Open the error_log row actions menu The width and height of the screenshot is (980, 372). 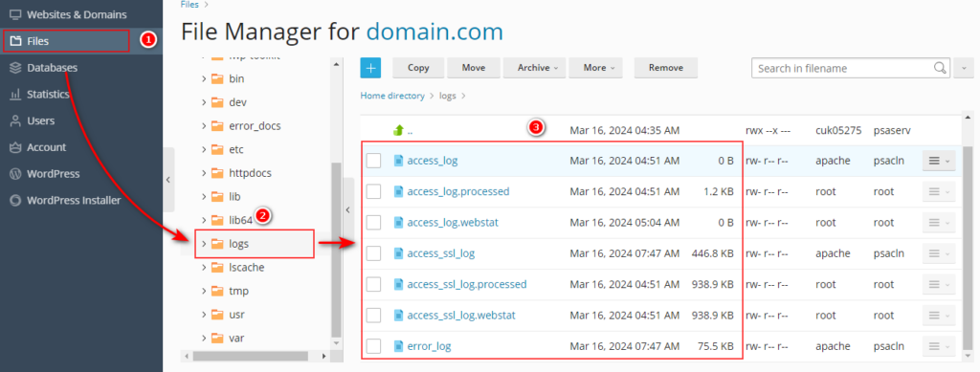(939, 346)
